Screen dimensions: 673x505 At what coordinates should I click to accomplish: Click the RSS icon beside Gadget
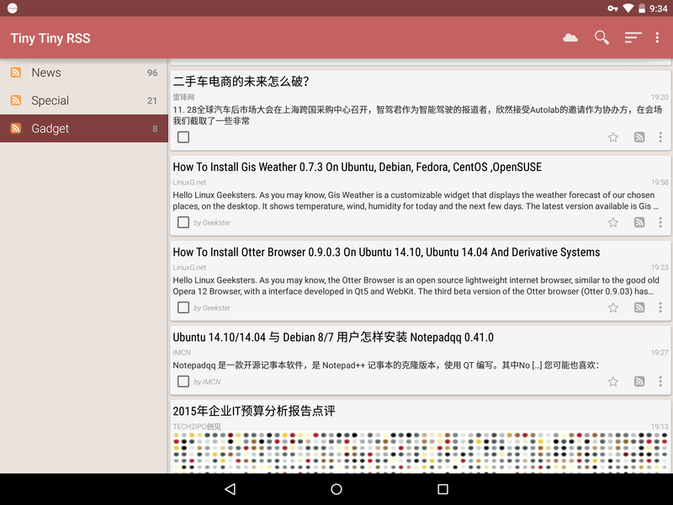point(16,128)
